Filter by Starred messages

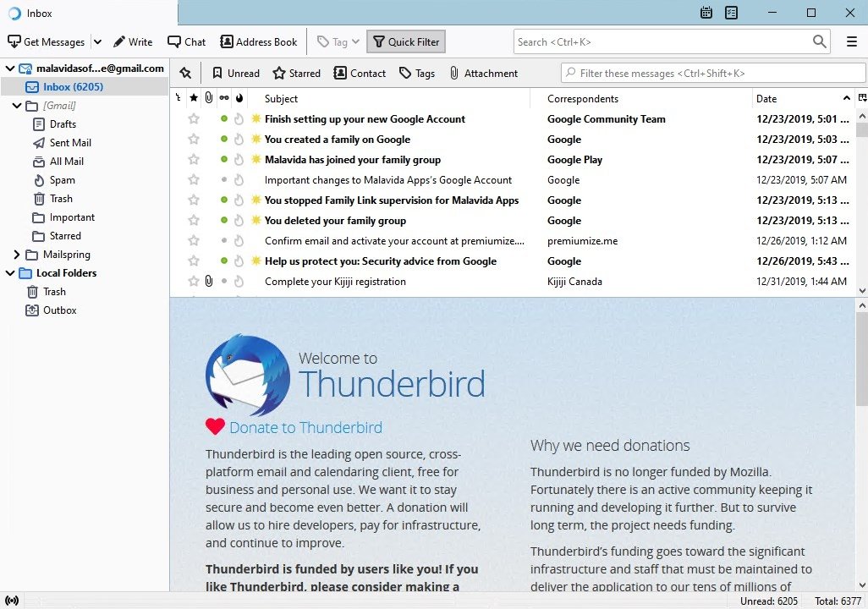click(x=297, y=73)
